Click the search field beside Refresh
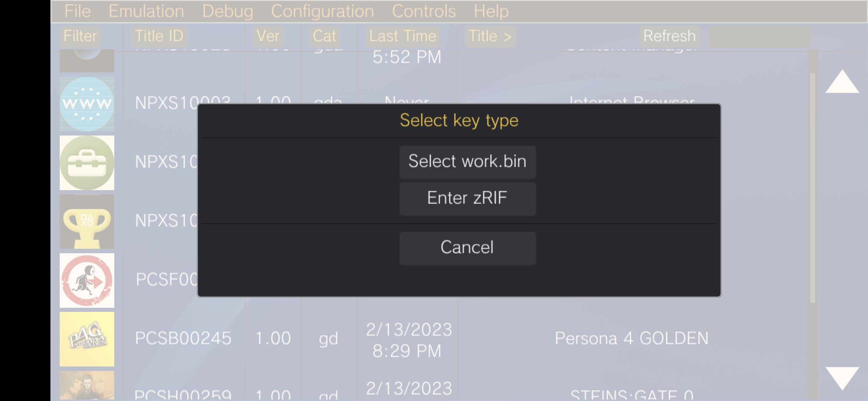Viewport: 868px width, 401px height. pos(759,36)
